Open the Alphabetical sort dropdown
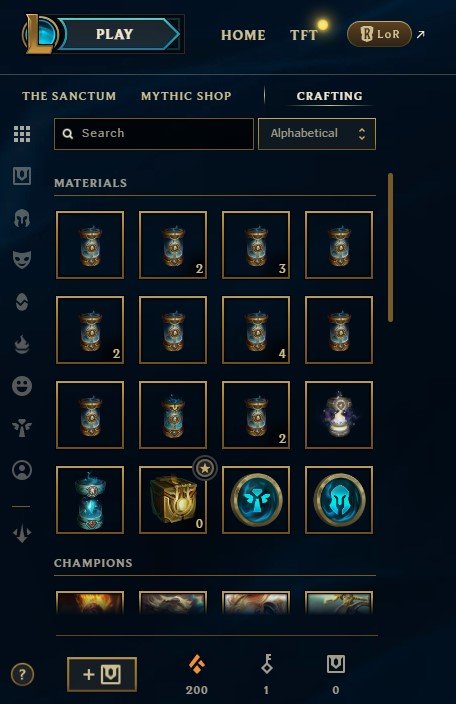Screen dimensions: 456x704 pos(317,134)
